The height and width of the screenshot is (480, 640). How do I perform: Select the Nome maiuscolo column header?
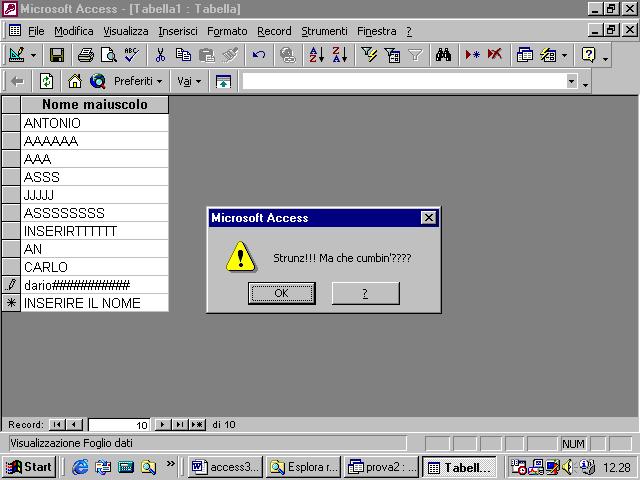coord(95,104)
